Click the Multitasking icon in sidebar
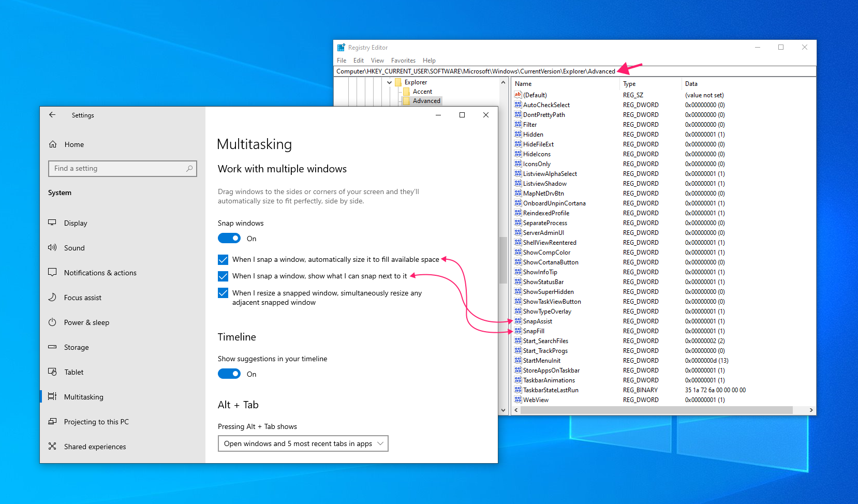 [x=52, y=396]
